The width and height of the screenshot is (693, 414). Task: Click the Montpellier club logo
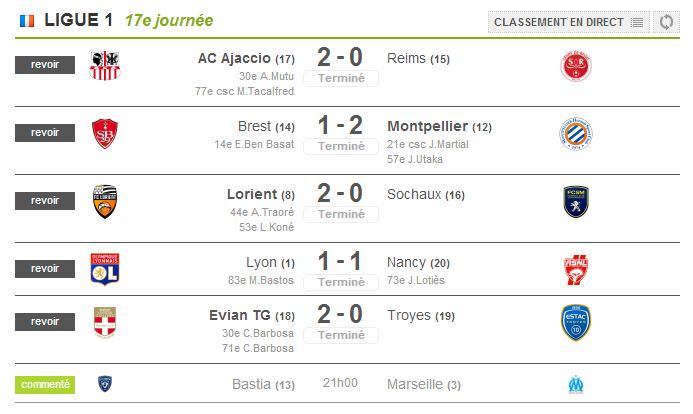click(576, 134)
